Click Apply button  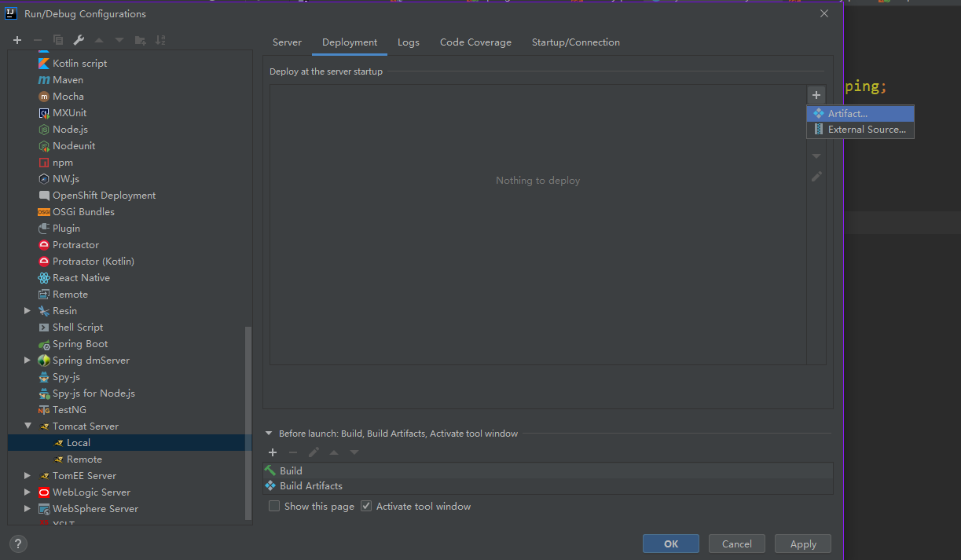[x=803, y=544]
